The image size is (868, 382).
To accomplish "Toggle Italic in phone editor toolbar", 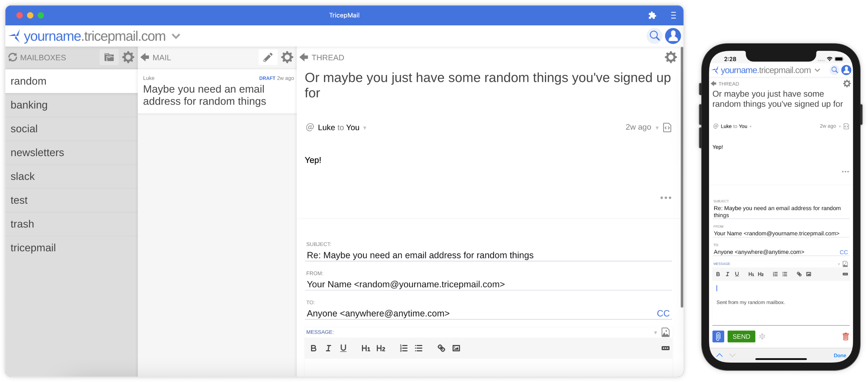I will tap(727, 274).
